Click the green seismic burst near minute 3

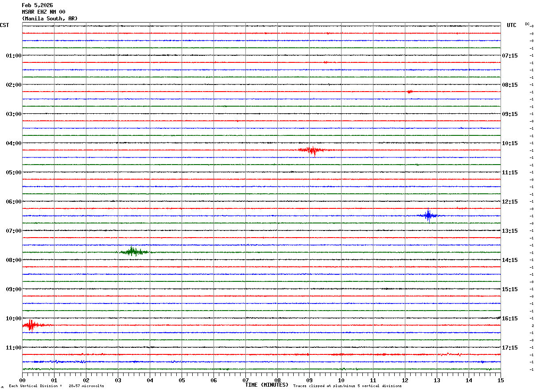pyautogui.click(x=132, y=252)
